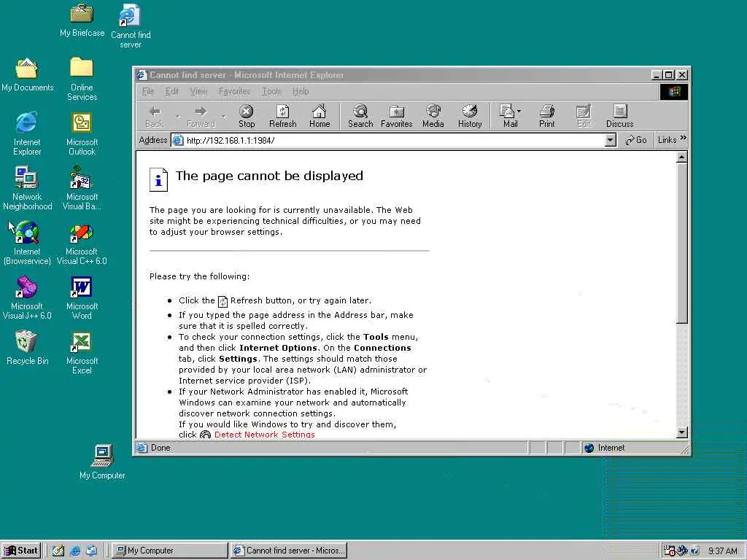Screen dimensions: 747x560
Task: Select the My Documents desktop icon
Action: click(x=27, y=75)
